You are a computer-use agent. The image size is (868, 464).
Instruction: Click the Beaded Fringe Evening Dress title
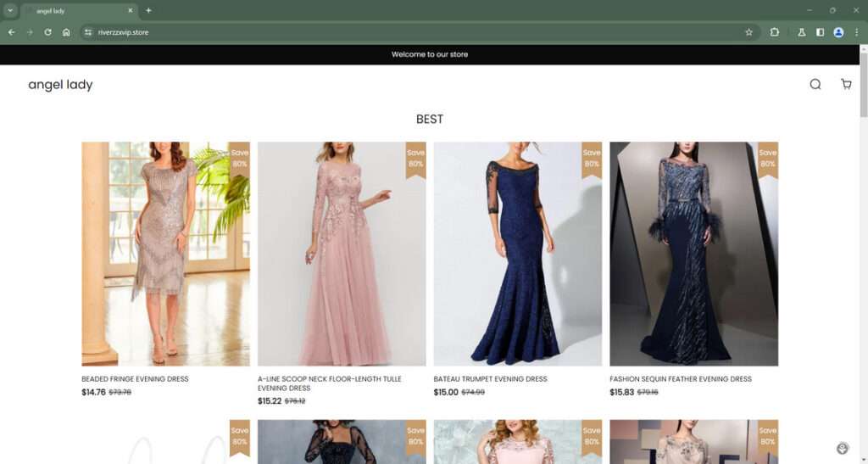click(x=135, y=379)
